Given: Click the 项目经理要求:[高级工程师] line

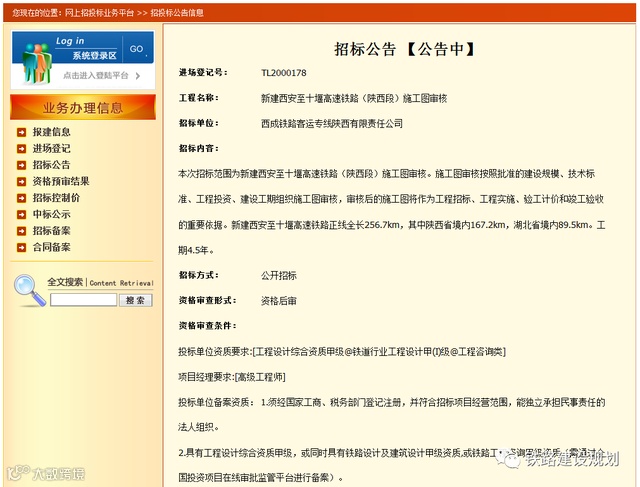Looking at the screenshot, I should click(x=232, y=377).
